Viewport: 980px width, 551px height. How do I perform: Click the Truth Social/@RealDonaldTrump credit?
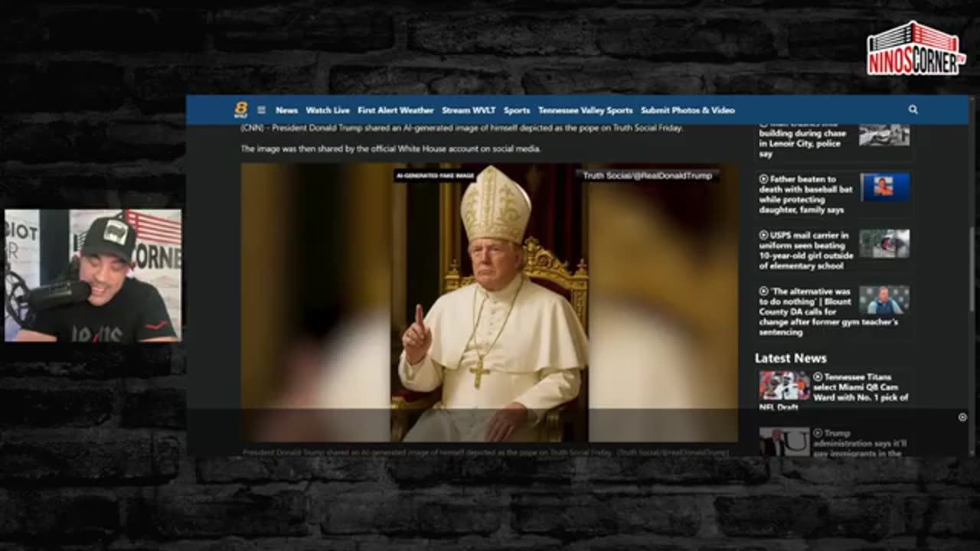click(x=648, y=175)
